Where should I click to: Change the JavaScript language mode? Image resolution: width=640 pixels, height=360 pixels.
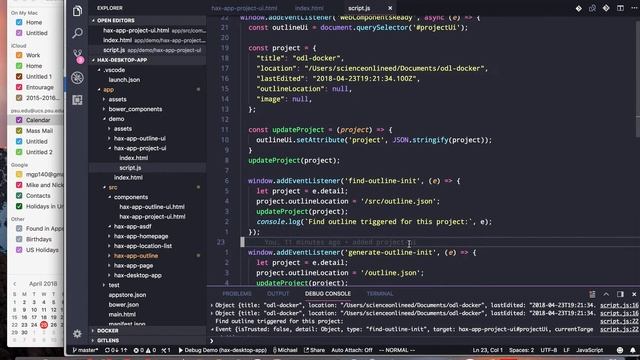point(589,350)
